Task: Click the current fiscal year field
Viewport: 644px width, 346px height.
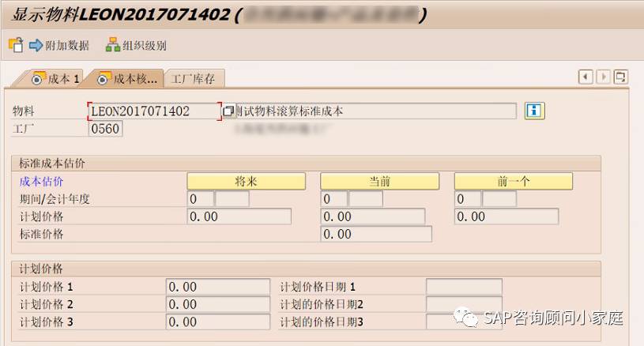Action: tap(366, 199)
